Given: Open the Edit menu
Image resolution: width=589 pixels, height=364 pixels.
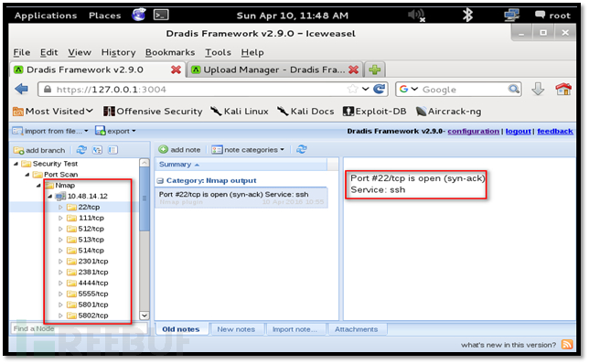Looking at the screenshot, I should tap(48, 52).
